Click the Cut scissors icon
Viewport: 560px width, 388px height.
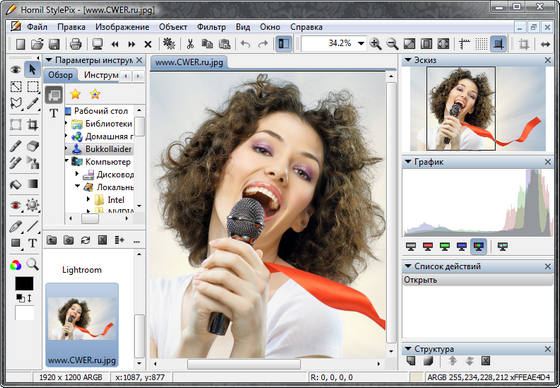click(x=190, y=44)
